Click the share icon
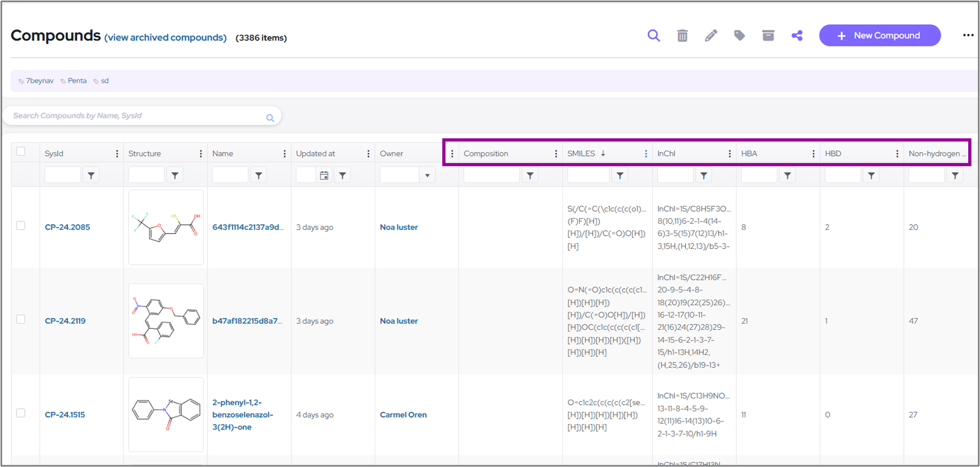The image size is (980, 467). point(797,36)
